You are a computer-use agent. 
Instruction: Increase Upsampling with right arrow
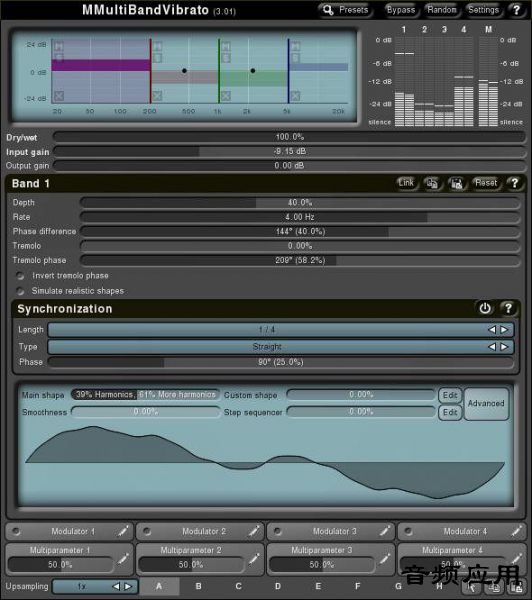pos(128,586)
